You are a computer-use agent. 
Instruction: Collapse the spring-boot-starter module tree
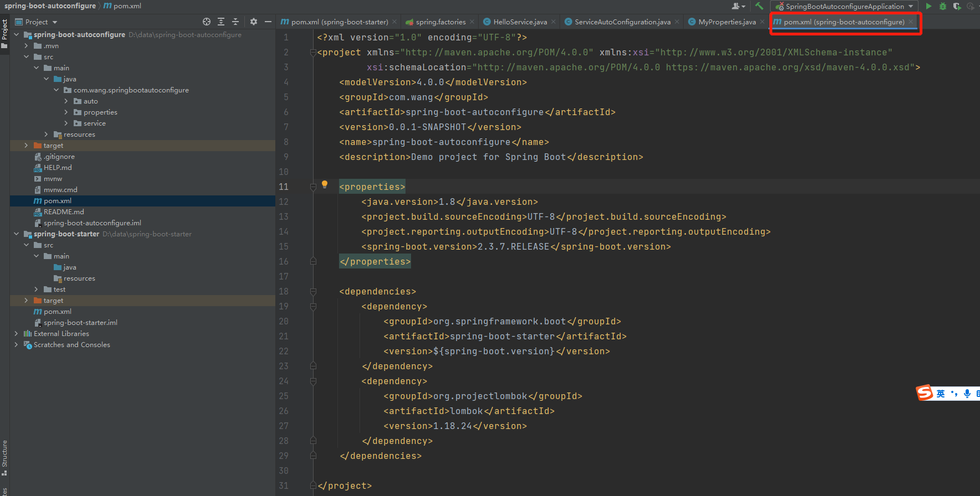point(16,234)
